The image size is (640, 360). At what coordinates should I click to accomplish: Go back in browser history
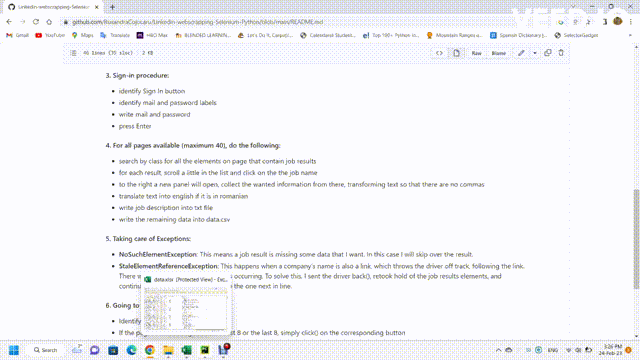click(x=9, y=22)
